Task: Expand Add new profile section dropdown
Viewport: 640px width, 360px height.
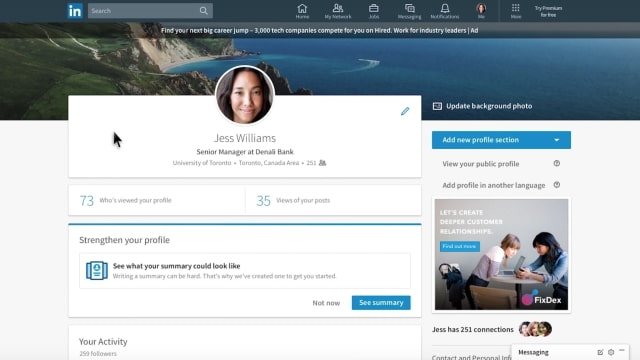Action: click(501, 140)
